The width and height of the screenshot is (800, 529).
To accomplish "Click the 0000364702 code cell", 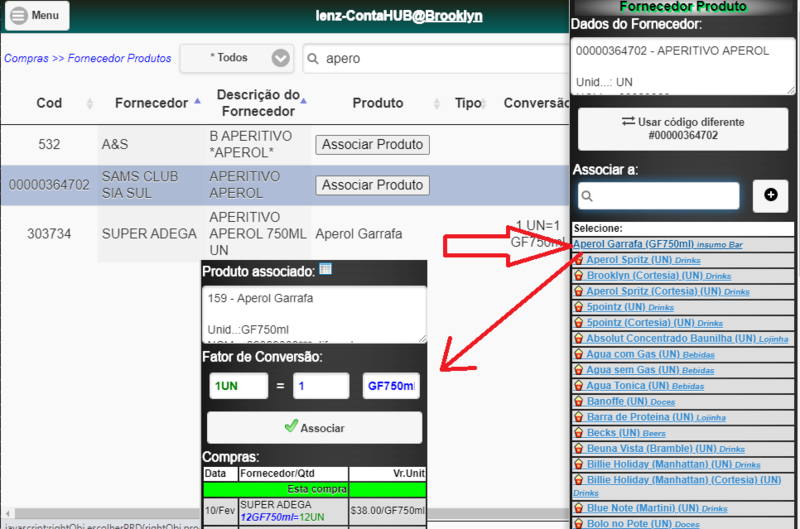I will coord(49,185).
